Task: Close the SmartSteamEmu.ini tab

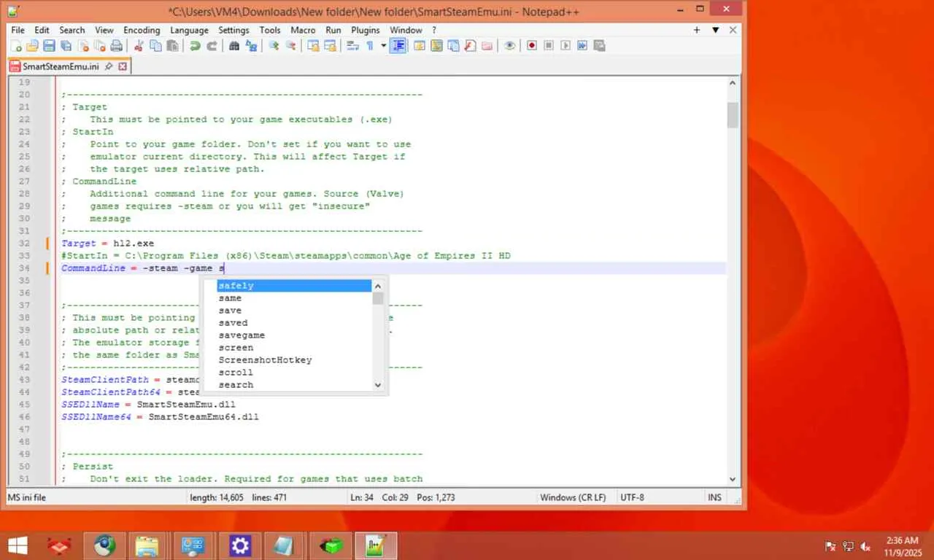Action: [x=123, y=66]
